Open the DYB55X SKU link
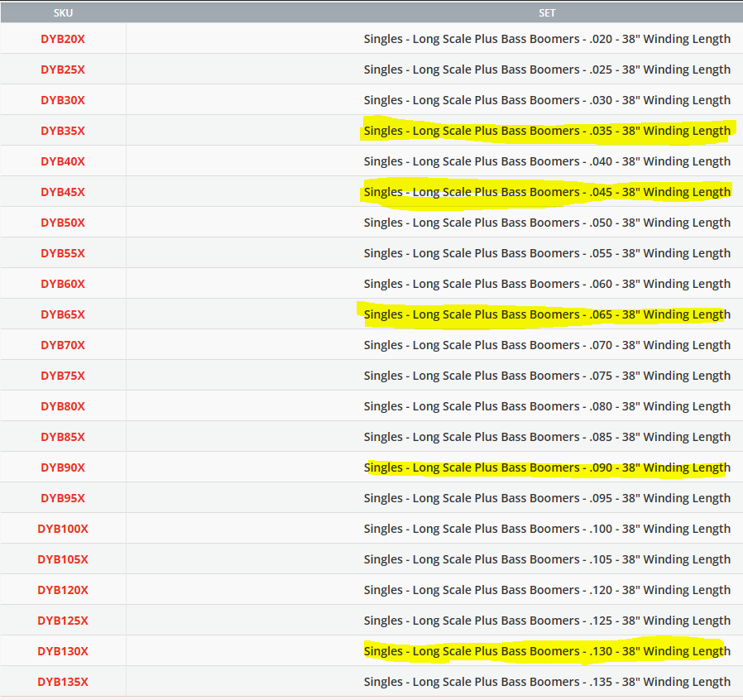This screenshot has width=743, height=700. pyautogui.click(x=63, y=253)
